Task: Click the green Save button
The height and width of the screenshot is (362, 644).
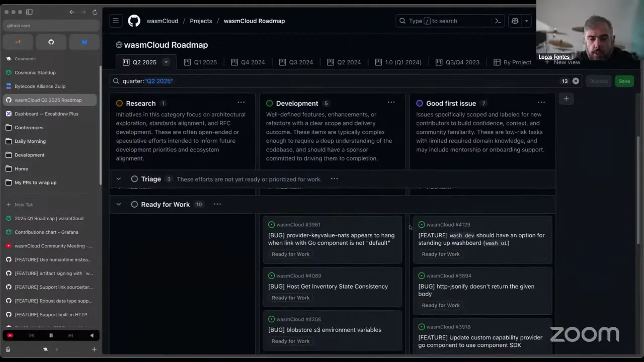Action: click(624, 81)
